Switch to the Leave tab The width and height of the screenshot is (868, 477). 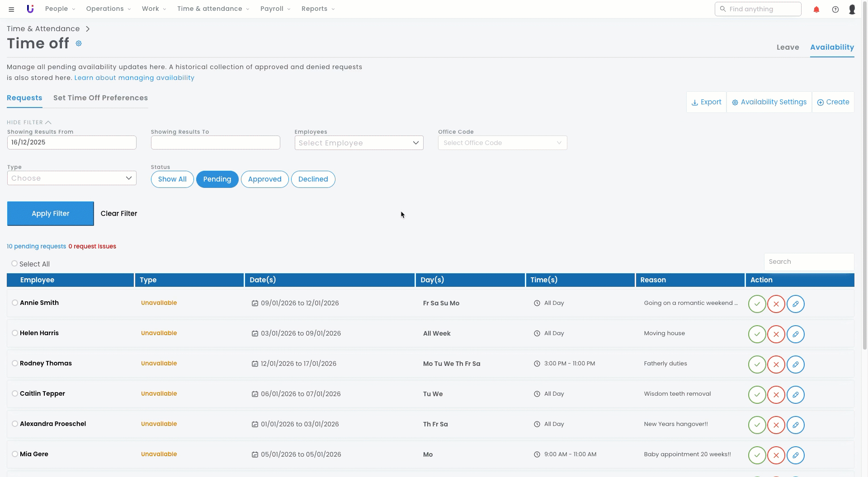coord(788,47)
